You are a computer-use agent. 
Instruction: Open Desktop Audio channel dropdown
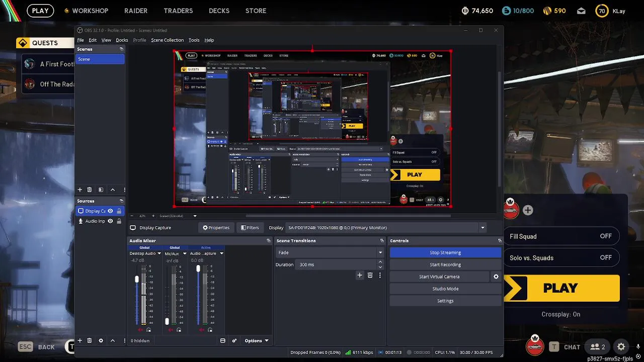pyautogui.click(x=159, y=253)
